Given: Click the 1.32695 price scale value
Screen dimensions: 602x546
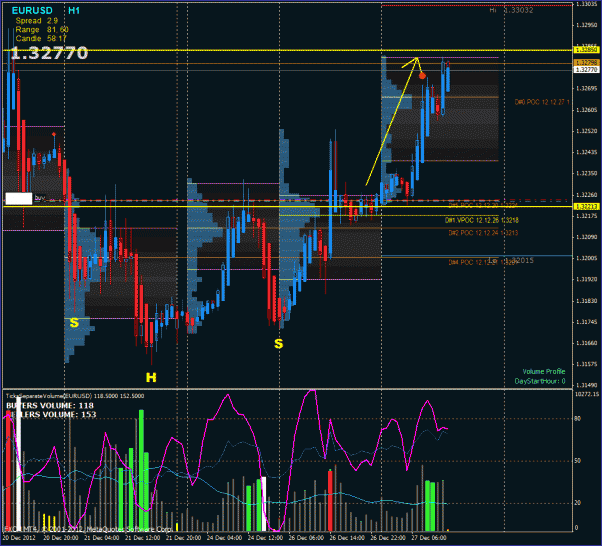Looking at the screenshot, I should (x=587, y=89).
